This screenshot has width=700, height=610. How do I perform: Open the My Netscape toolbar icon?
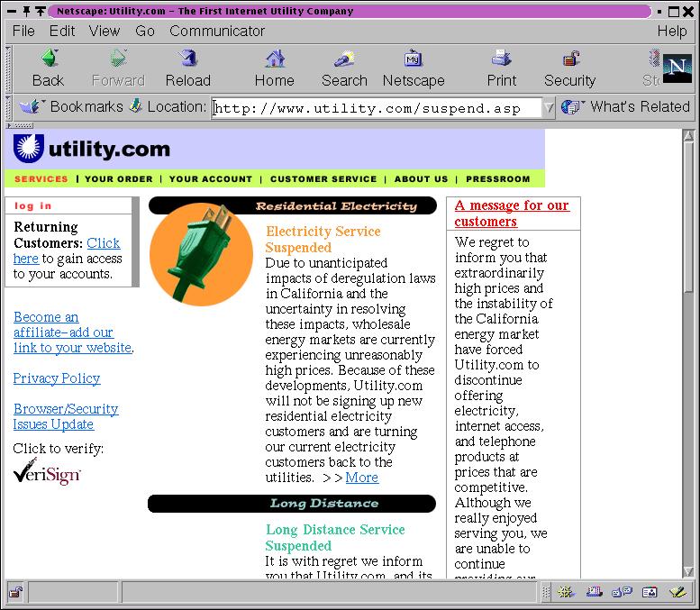pos(414,59)
